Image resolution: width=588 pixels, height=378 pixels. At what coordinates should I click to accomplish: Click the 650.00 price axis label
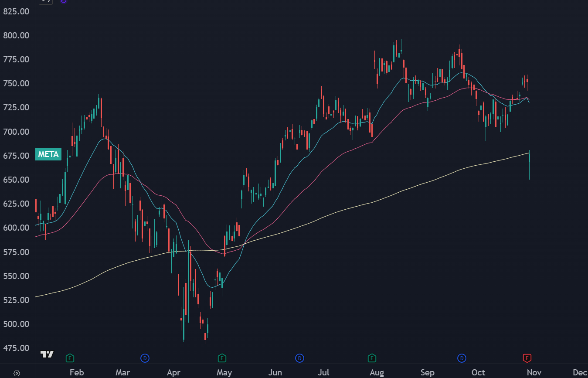coord(16,180)
